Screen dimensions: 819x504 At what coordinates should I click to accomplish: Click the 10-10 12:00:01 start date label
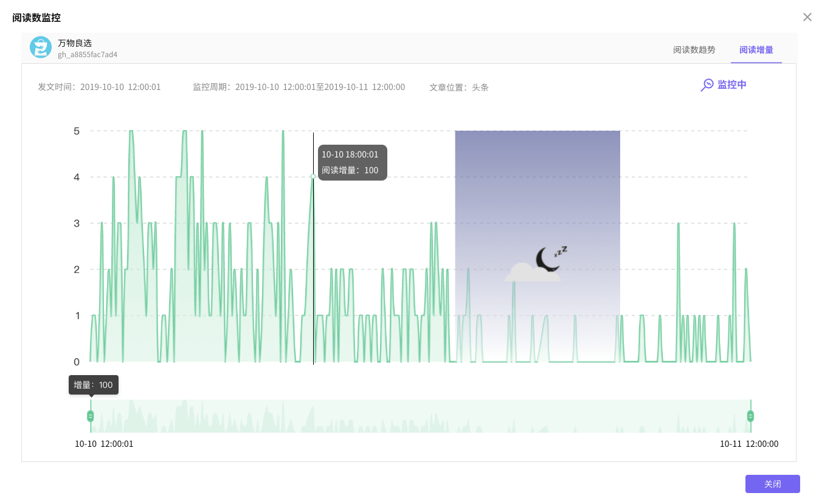click(x=104, y=444)
